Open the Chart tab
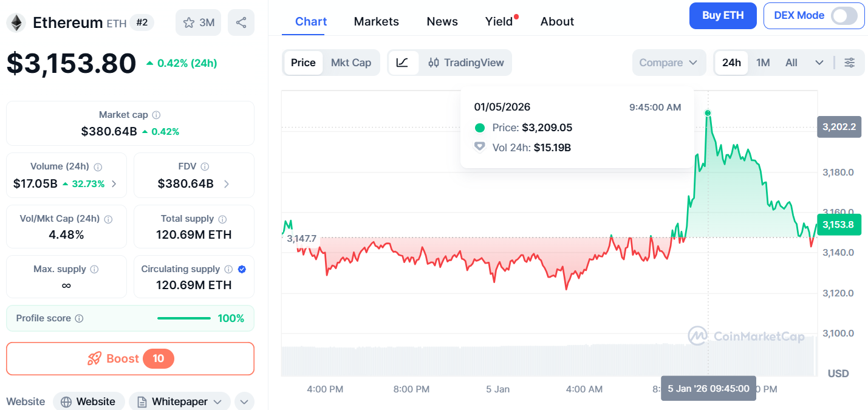868x410 pixels. pyautogui.click(x=311, y=21)
